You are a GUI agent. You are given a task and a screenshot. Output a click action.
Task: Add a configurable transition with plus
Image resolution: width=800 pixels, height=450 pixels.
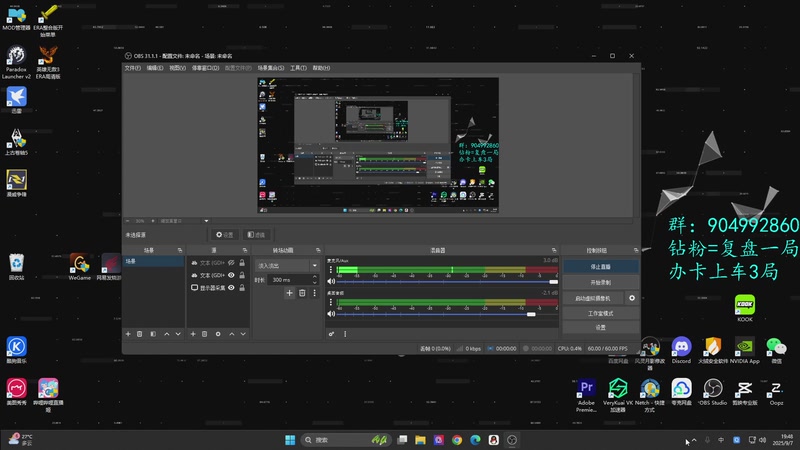(289, 293)
